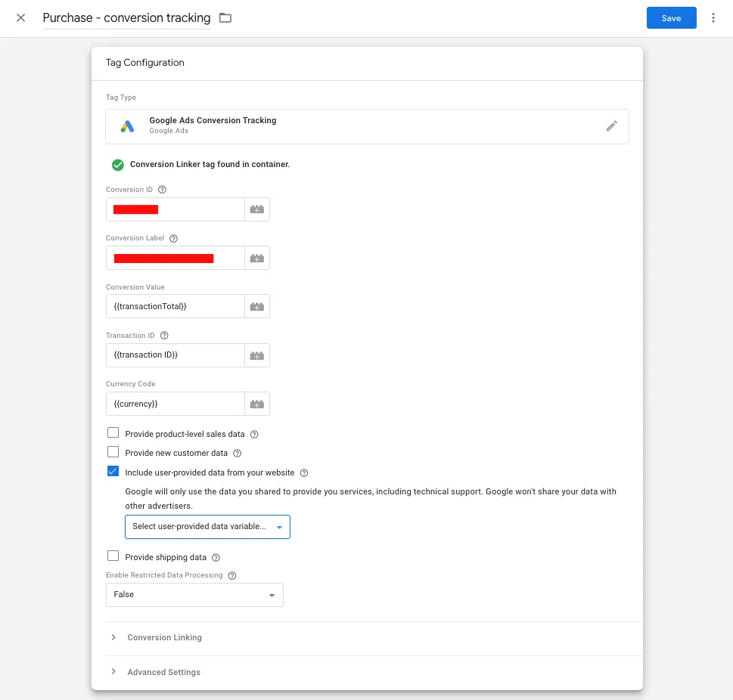Check Provide new customer data
Viewport: 733px width, 700px height.
coord(113,452)
